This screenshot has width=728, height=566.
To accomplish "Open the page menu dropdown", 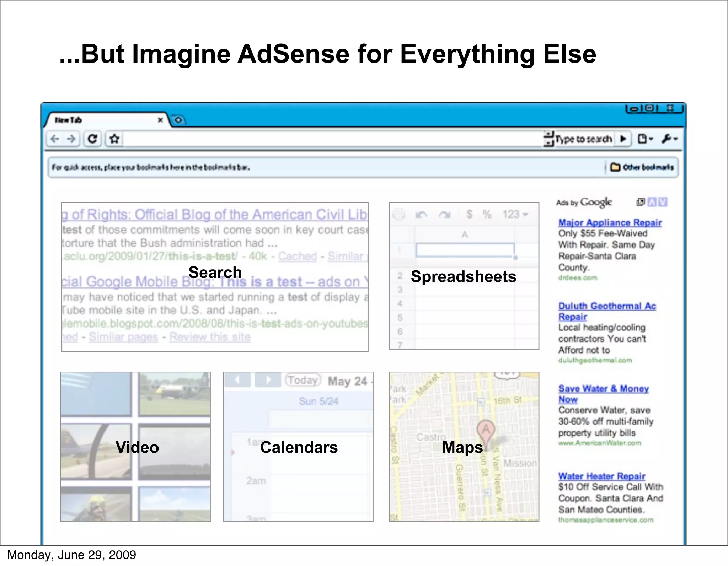I will pos(645,139).
